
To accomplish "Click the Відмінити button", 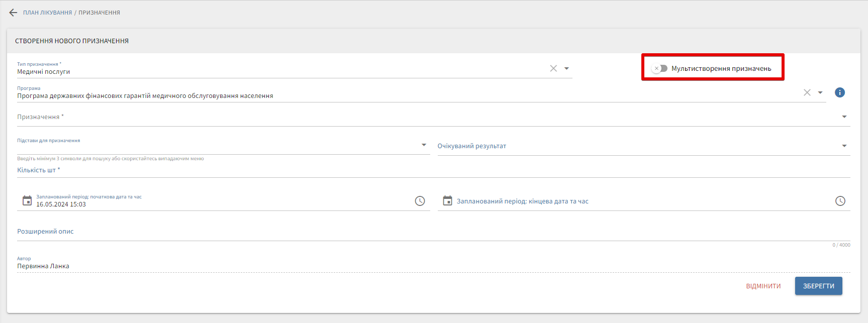I will 763,286.
